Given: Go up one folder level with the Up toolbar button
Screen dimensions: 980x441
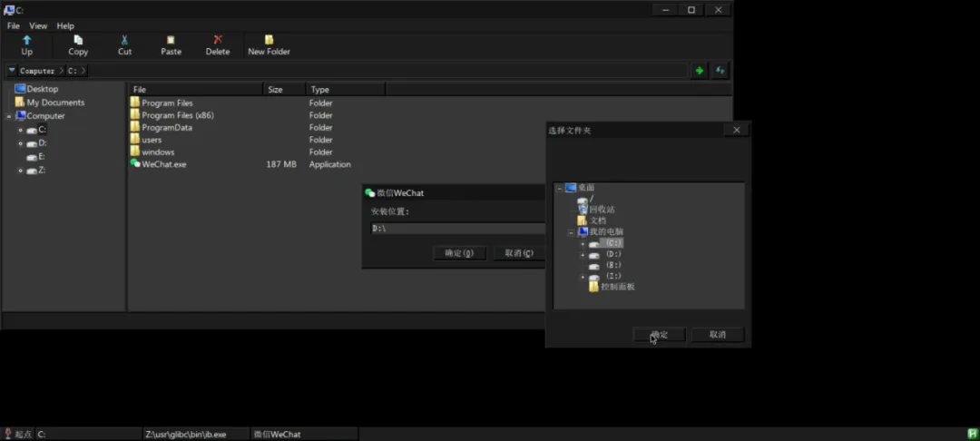Looking at the screenshot, I should 27,45.
